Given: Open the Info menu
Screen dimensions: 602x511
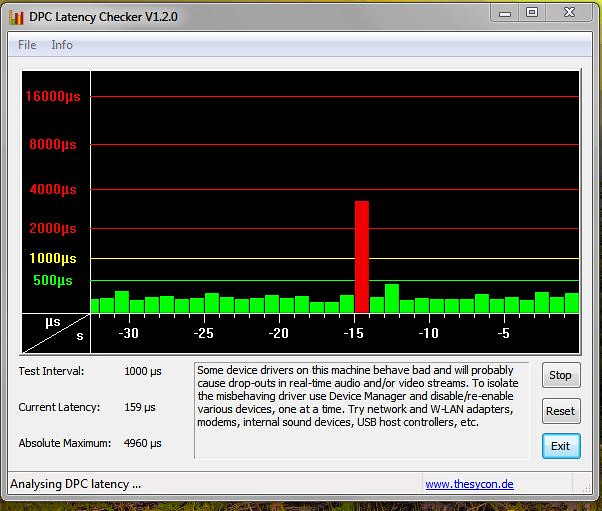Looking at the screenshot, I should 62,45.
